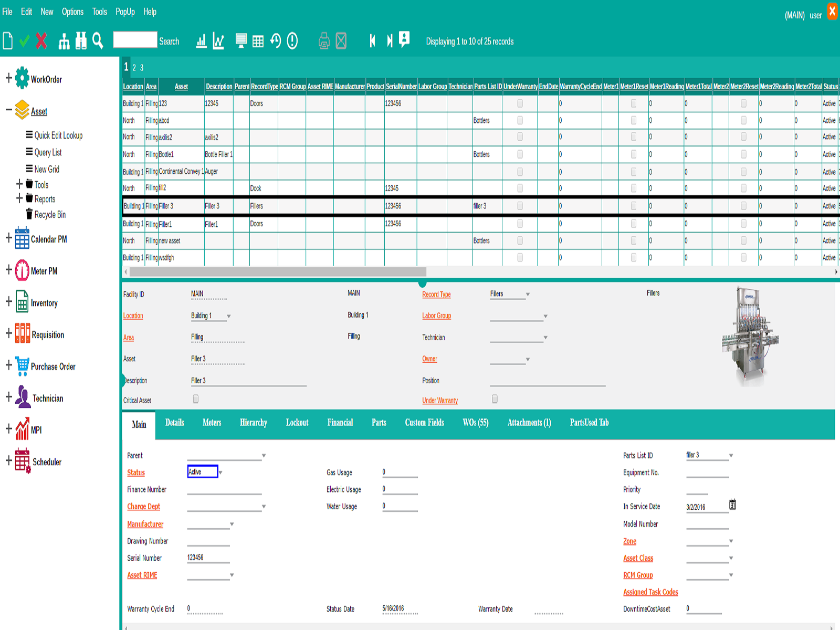
Task: Open the Record Type dropdown arrow
Action: [528, 295]
